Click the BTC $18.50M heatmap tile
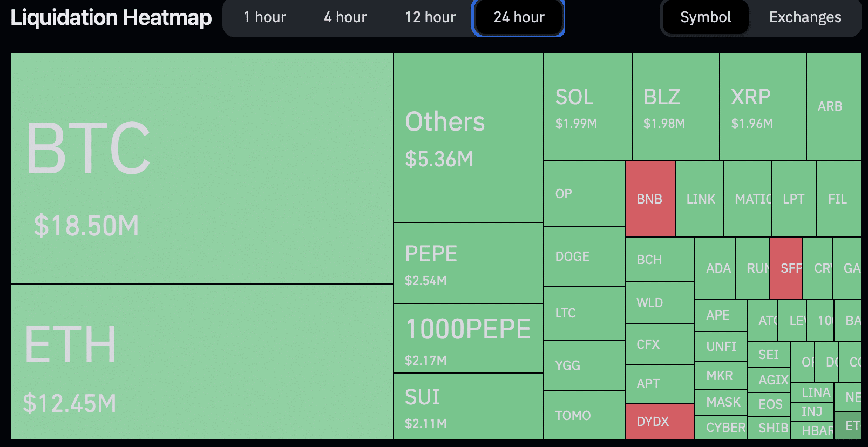 point(202,168)
